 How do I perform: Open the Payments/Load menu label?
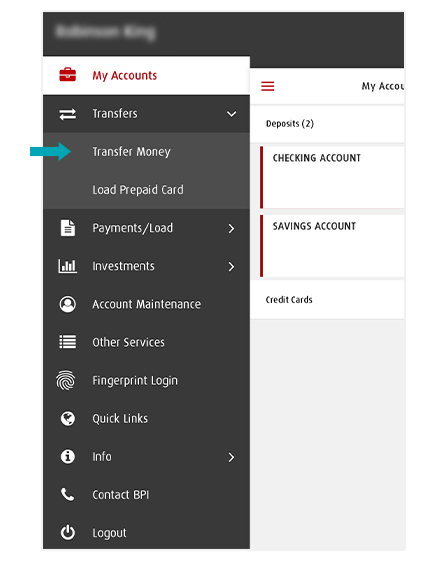tap(132, 228)
